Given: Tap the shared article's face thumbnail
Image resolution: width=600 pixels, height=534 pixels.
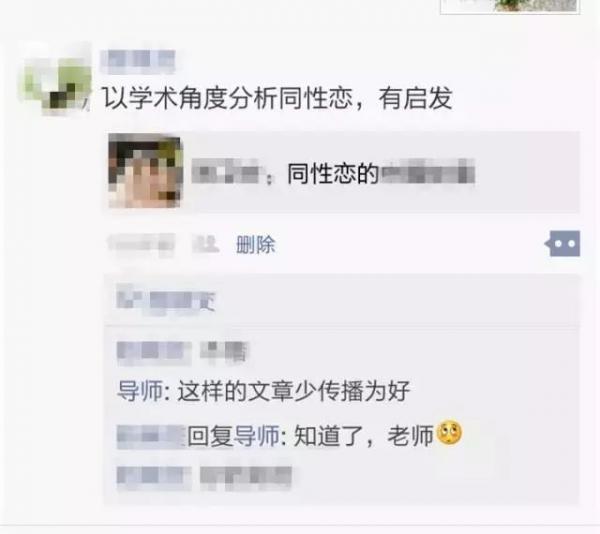Looking at the screenshot, I should pos(145,171).
